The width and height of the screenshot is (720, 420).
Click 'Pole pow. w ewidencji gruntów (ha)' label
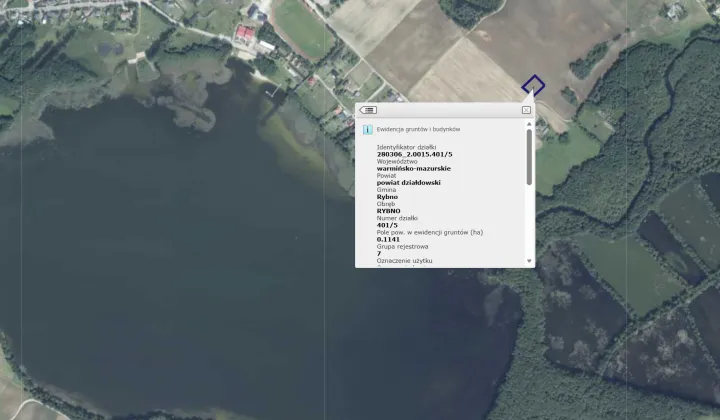coord(430,233)
